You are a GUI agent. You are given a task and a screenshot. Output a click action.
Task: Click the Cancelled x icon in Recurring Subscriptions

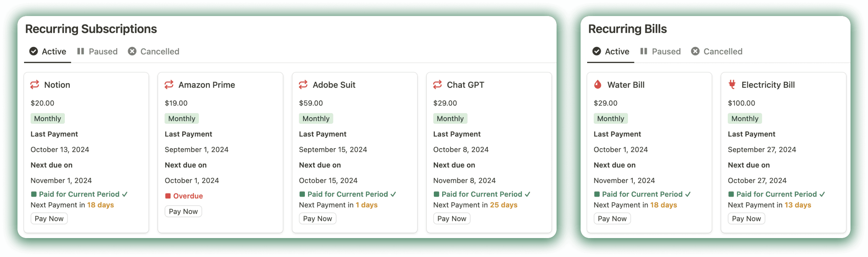(132, 51)
